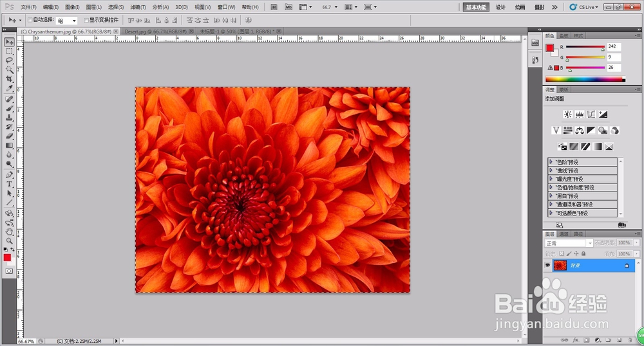The width and height of the screenshot is (644, 346).
Task: Expand the "曲线"预设 list
Action: pyautogui.click(x=551, y=170)
